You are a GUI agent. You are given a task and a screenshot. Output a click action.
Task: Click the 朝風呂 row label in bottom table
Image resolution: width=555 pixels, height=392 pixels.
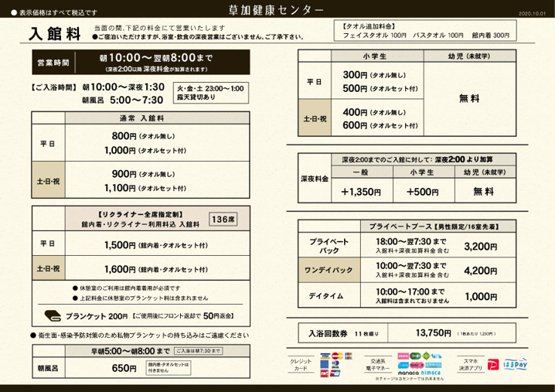[48, 368]
